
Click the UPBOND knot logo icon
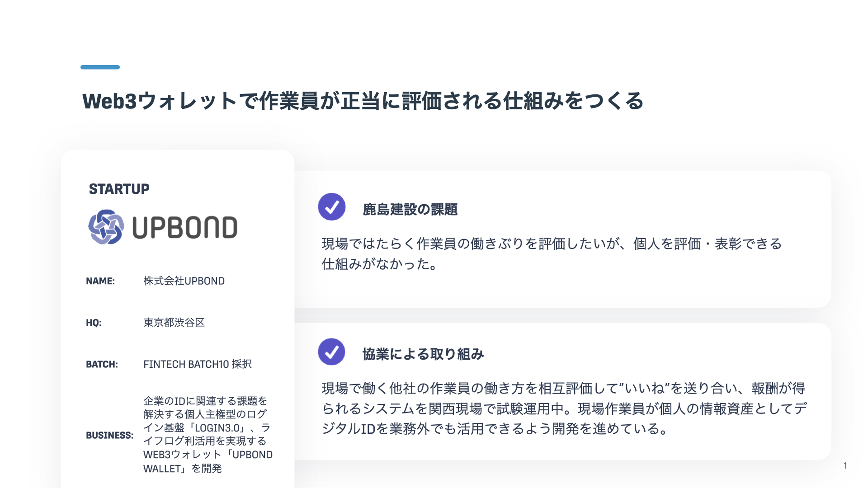click(106, 227)
